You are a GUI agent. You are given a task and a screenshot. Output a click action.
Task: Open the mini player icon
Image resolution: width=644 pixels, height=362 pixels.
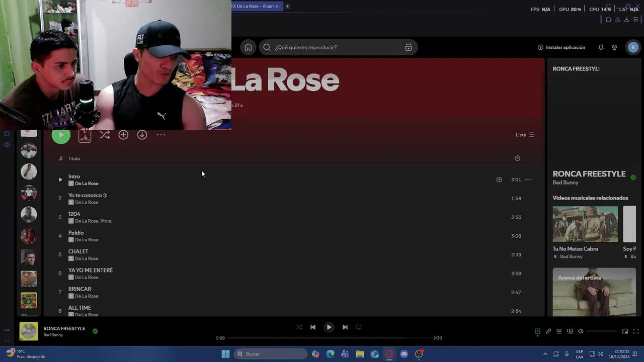[625, 331]
